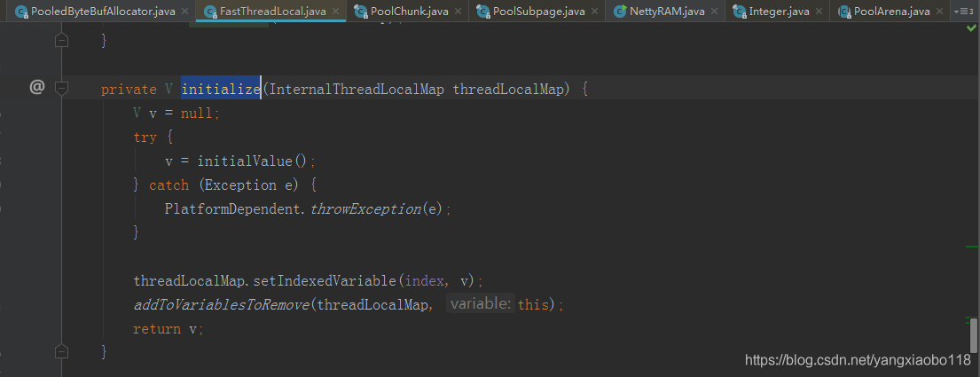Open the PoolArena.java tab
Image resolution: width=980 pixels, height=377 pixels.
click(890, 12)
